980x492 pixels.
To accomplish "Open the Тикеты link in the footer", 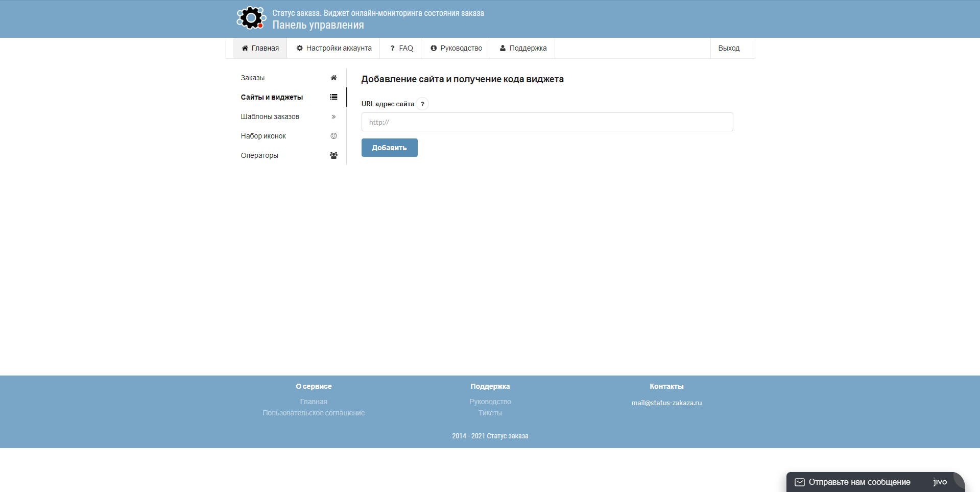I will point(490,413).
